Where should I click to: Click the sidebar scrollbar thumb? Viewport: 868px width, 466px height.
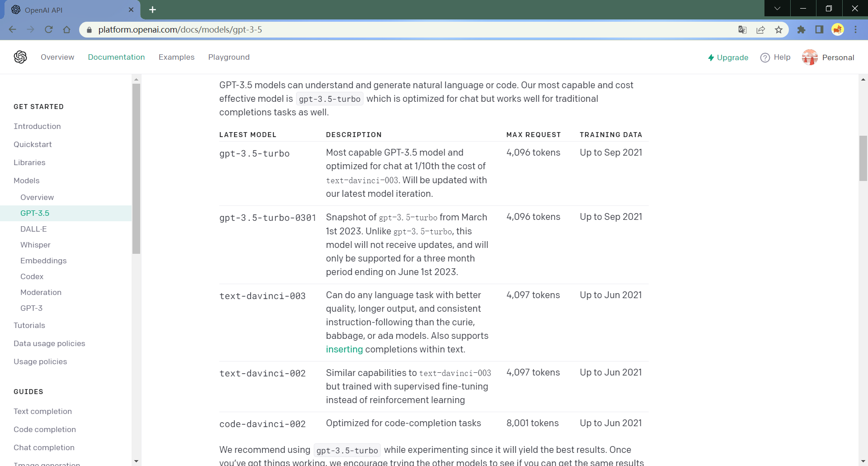pyautogui.click(x=136, y=168)
